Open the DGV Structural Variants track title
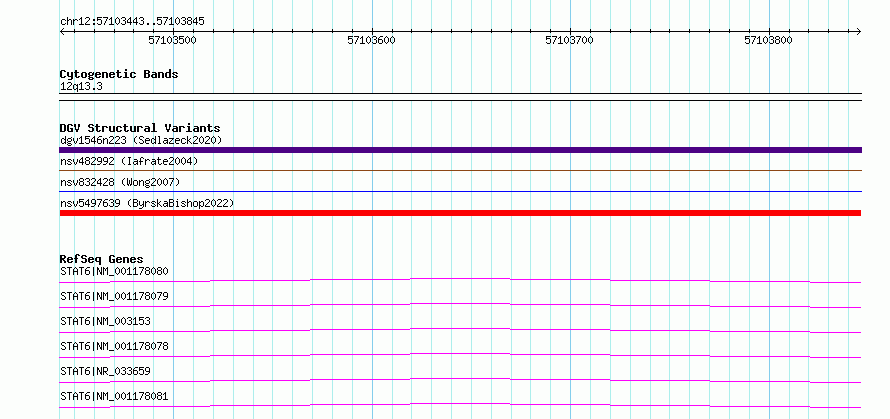The height and width of the screenshot is (419, 890). pos(140,128)
